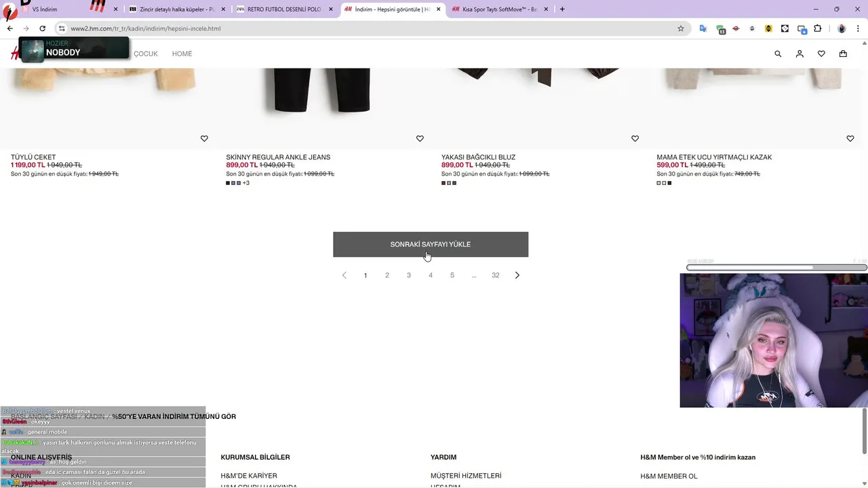Expand extra jeans colors +3

(x=246, y=183)
